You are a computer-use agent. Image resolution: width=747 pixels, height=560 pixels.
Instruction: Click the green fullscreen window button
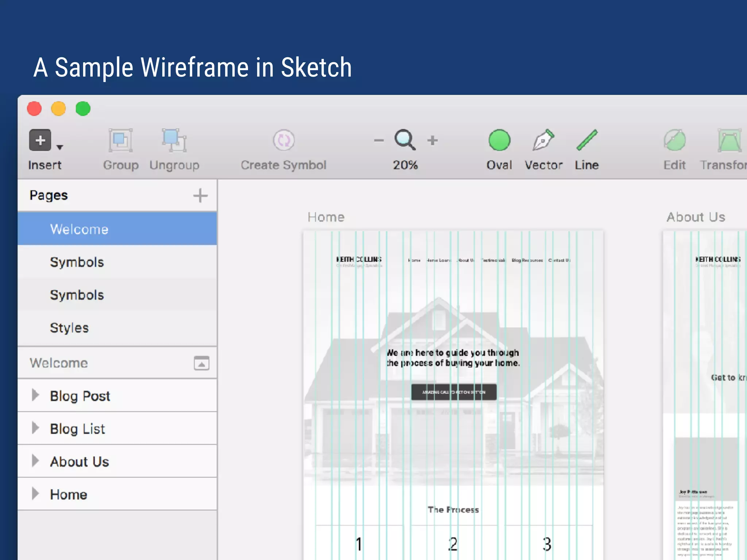83,109
